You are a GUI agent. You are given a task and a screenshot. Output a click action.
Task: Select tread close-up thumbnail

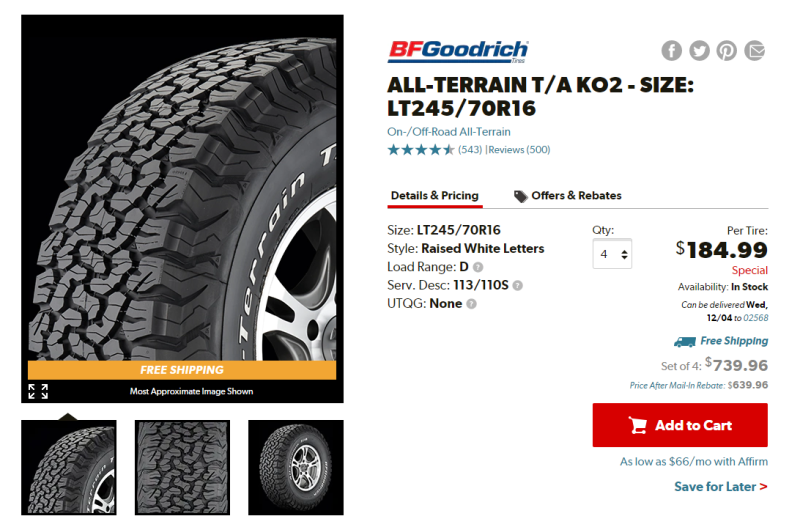click(x=182, y=467)
